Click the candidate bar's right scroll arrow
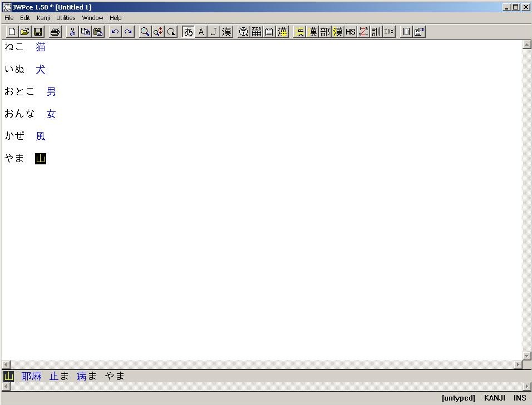Image resolution: width=532 pixels, height=405 pixels. [527, 387]
